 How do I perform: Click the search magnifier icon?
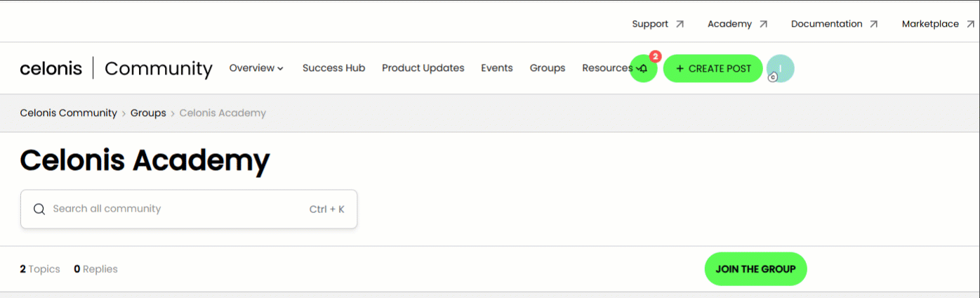[x=39, y=209]
